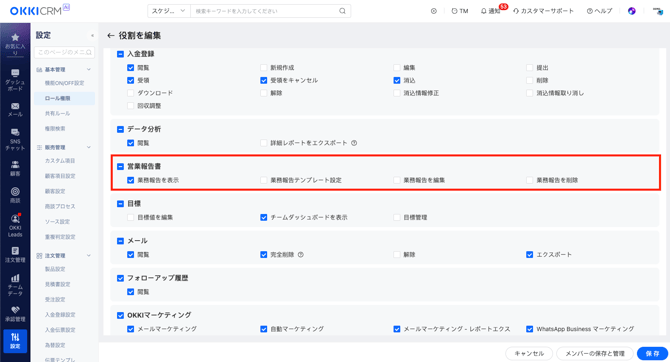The width and height of the screenshot is (670, 362).
Task: Click the blue 保存 button
Action: point(652,353)
